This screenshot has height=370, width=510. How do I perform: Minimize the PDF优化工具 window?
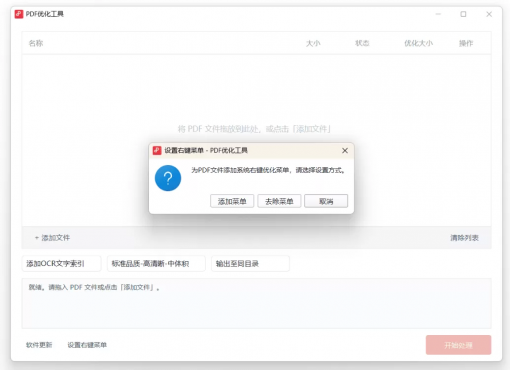pos(438,14)
